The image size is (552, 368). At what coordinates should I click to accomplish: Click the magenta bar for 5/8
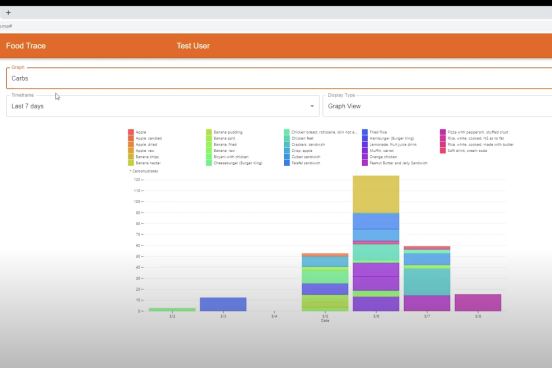pyautogui.click(x=478, y=302)
